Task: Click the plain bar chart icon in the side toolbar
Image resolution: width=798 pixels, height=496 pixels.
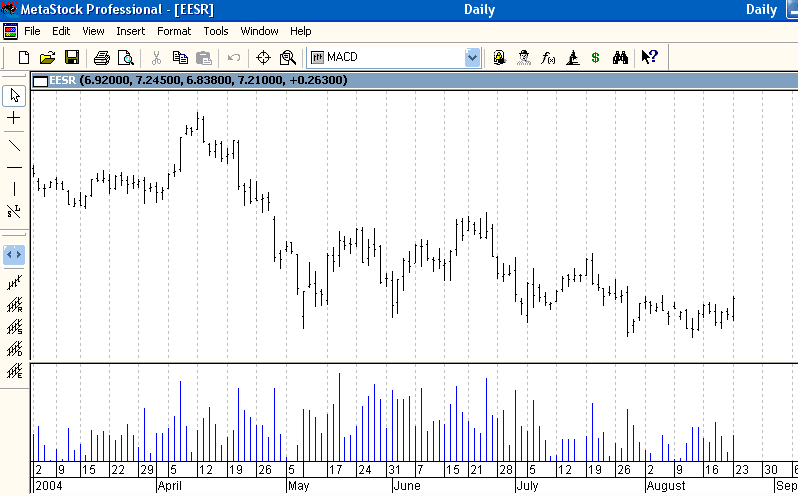Action: click(14, 283)
